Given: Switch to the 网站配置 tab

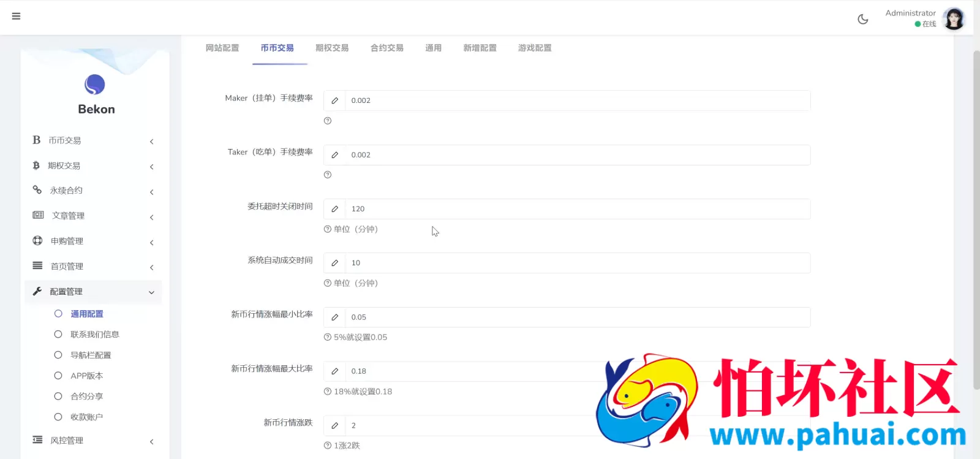Looking at the screenshot, I should coord(222,48).
